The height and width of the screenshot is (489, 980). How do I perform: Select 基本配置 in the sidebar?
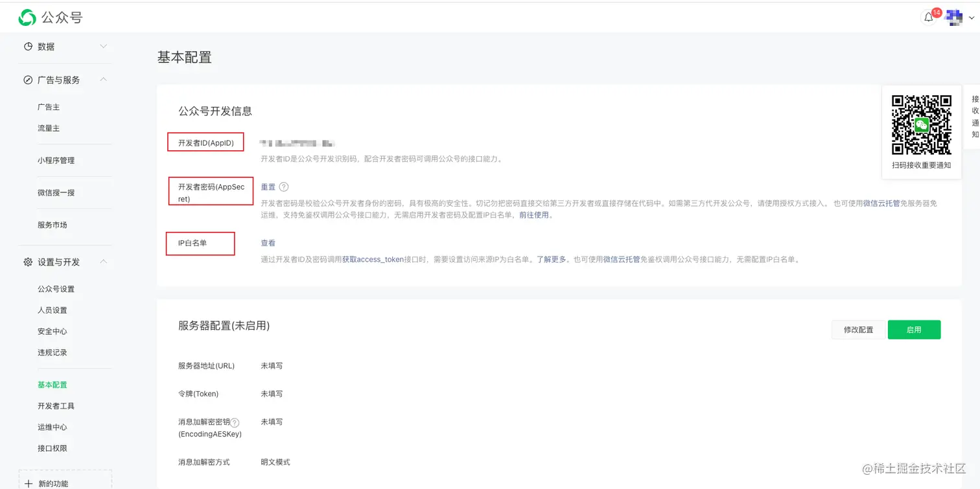pos(52,385)
